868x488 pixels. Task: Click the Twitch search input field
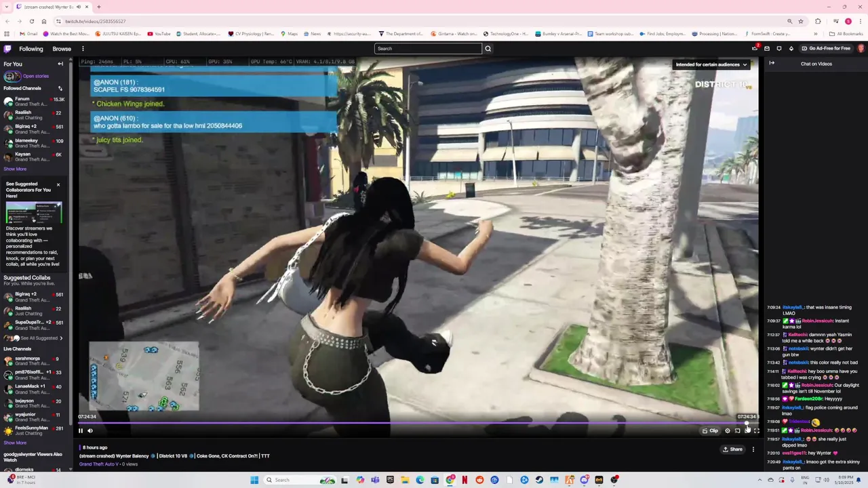point(428,49)
